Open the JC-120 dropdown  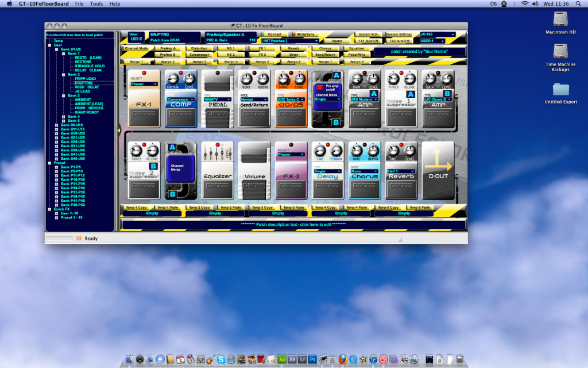[438, 34]
